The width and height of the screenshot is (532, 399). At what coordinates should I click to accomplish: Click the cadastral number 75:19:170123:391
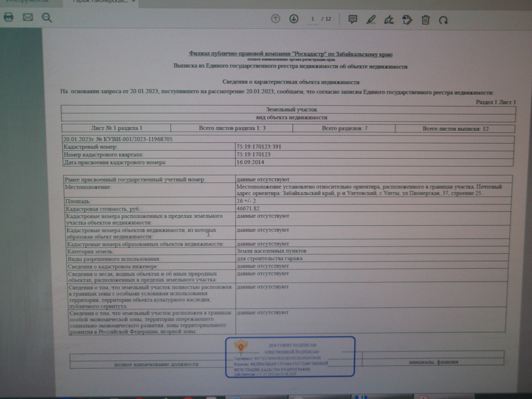point(258,146)
